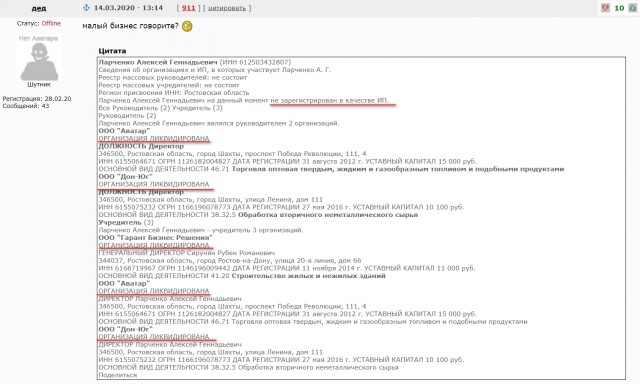Click Все Руководитель (2) Учредитель (3) line
640x384 pixels.
(x=160, y=108)
